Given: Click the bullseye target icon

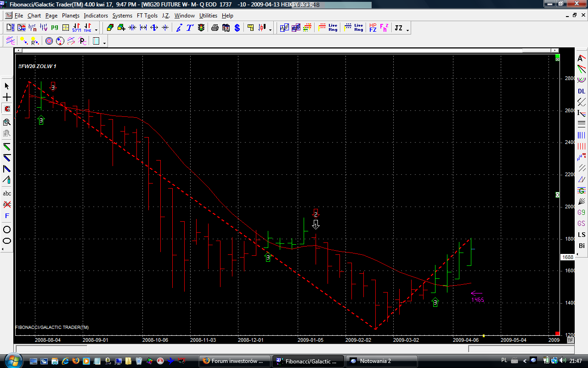Looking at the screenshot, I should (49, 41).
